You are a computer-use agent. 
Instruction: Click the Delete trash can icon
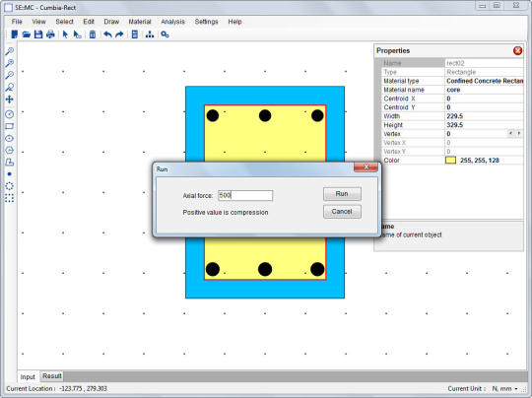click(93, 34)
